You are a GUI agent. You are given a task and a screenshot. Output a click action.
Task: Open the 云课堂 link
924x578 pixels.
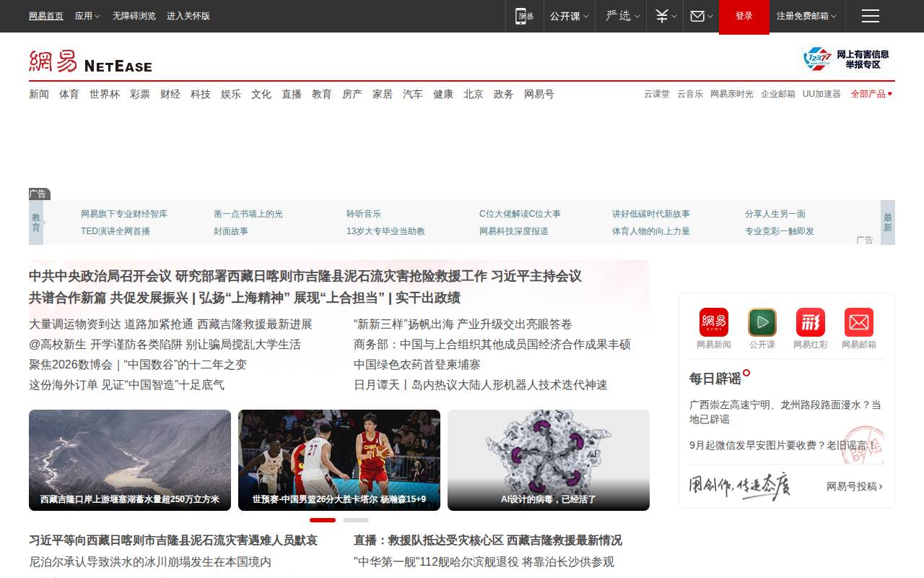pyautogui.click(x=657, y=94)
